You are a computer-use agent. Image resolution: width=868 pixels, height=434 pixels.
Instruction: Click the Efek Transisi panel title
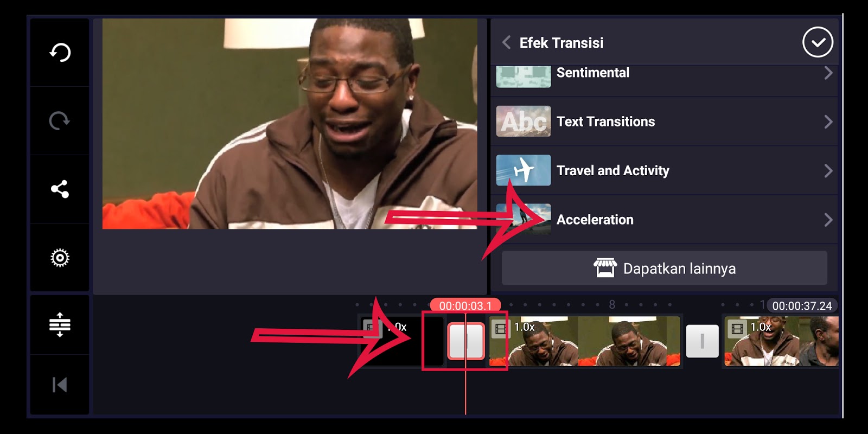click(561, 43)
